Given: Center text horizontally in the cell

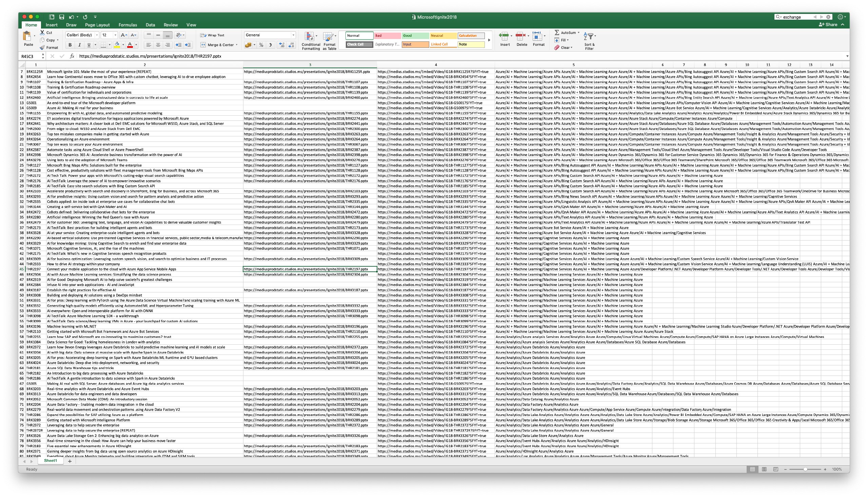Looking at the screenshot, I should [158, 45].
